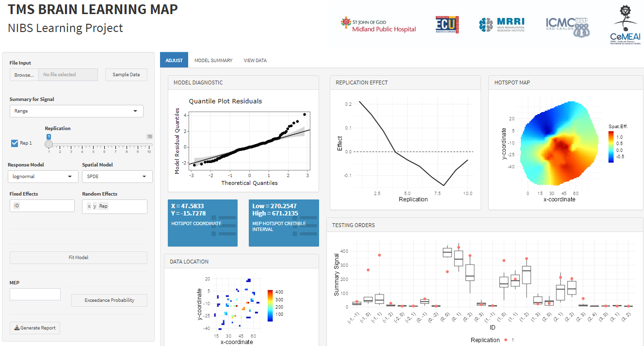
Task: Click the MRRI research institute logo
Action: point(501,24)
